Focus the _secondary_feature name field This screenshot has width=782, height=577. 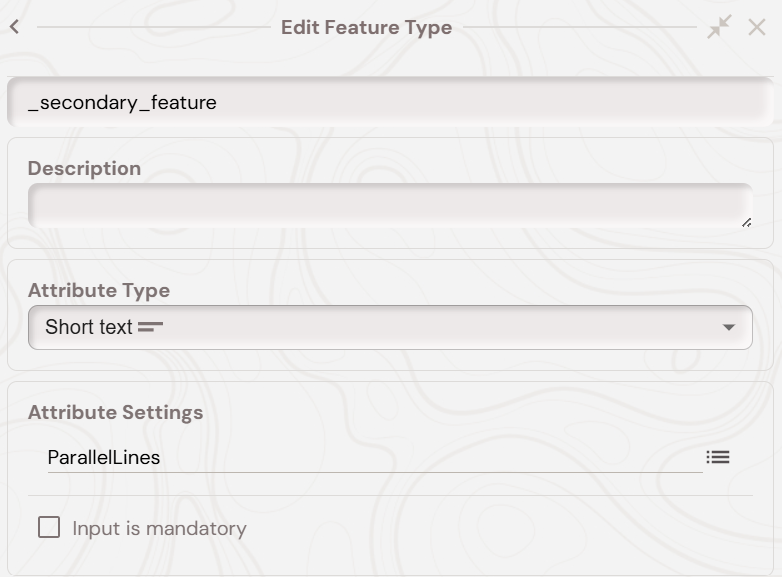[389, 102]
